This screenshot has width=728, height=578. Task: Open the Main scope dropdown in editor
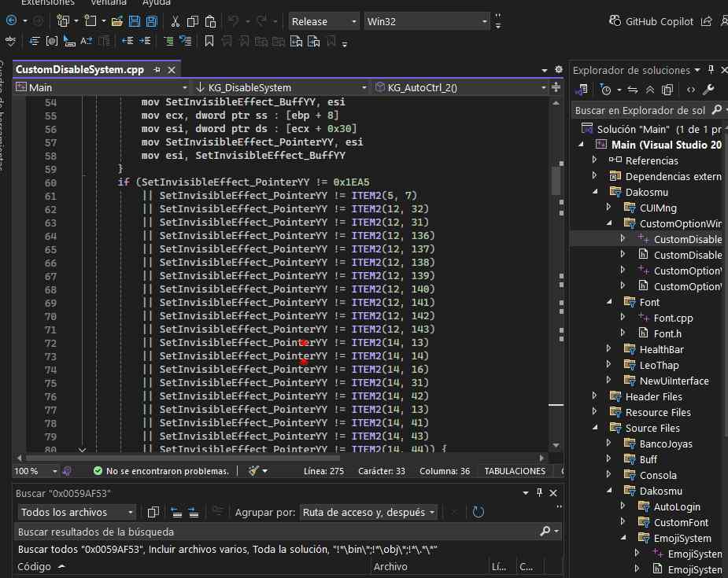(x=102, y=87)
